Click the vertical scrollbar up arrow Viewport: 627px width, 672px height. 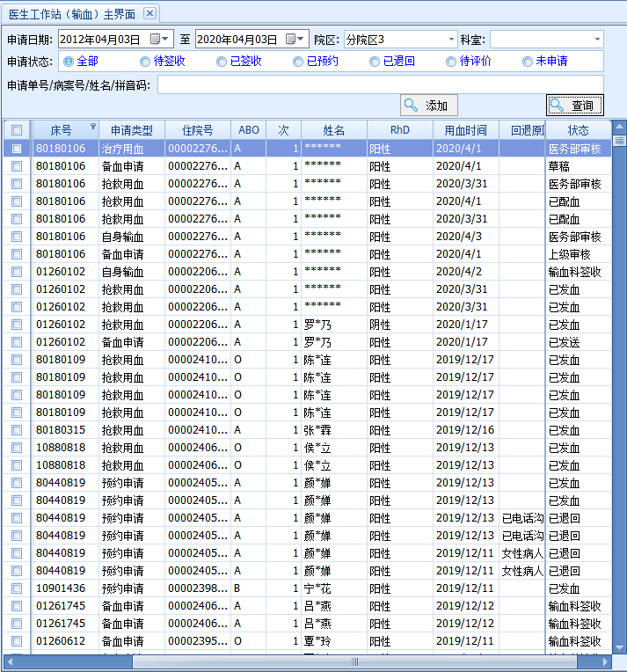[619, 127]
